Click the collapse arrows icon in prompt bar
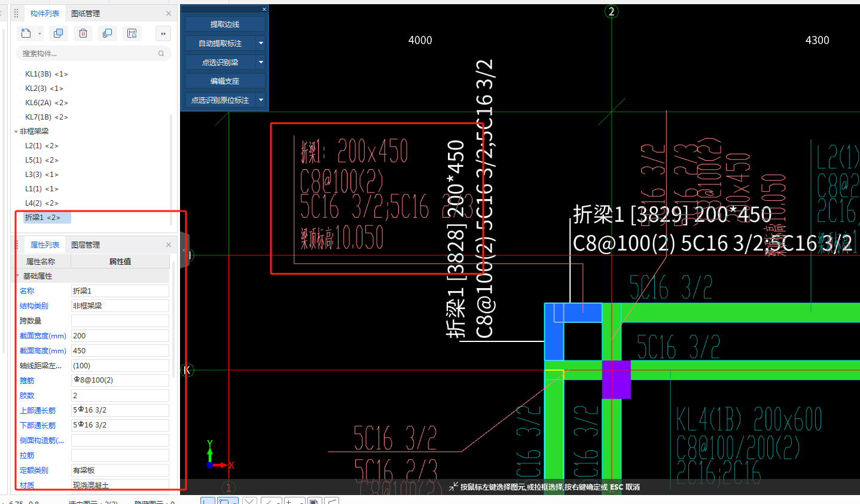The image size is (860, 504). pyautogui.click(x=453, y=487)
